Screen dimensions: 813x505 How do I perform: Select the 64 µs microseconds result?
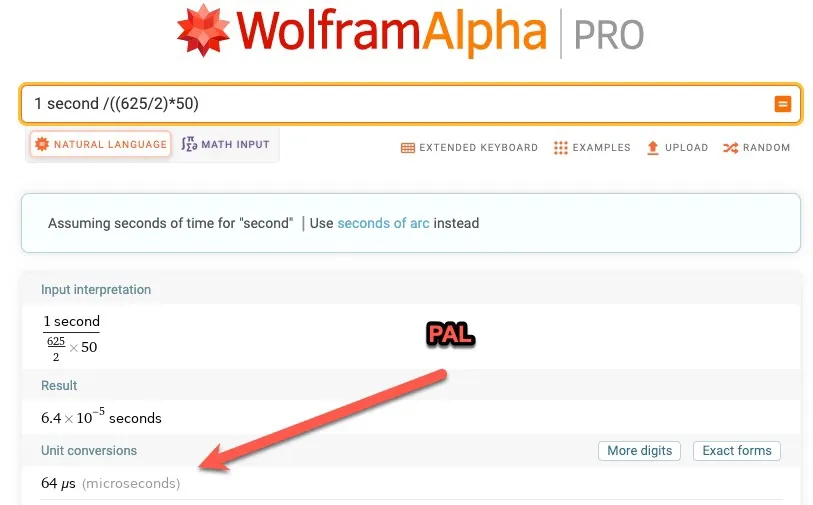point(110,483)
